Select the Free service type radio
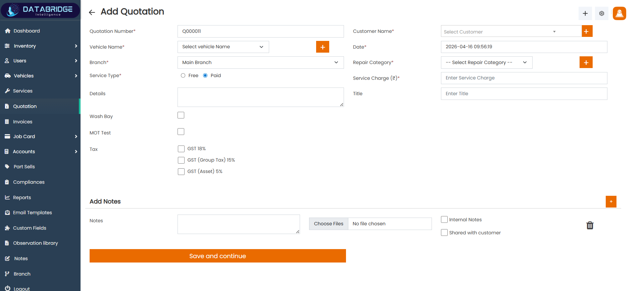 183,75
